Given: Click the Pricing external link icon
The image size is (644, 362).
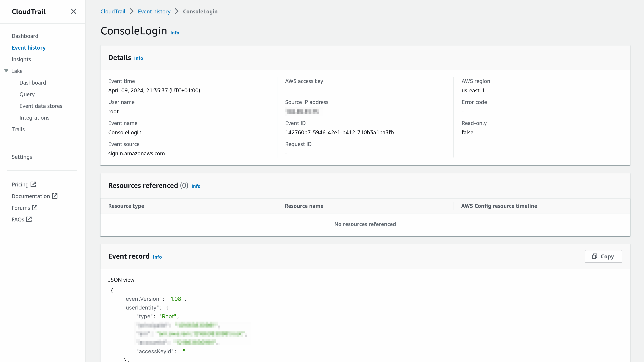Looking at the screenshot, I should click(33, 184).
